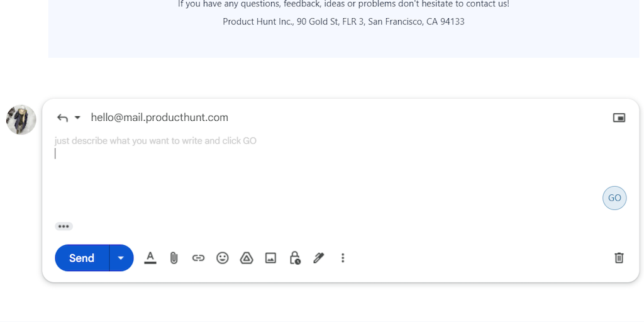The height and width of the screenshot is (322, 644).
Task: Toggle text formatting options
Action: pos(150,258)
